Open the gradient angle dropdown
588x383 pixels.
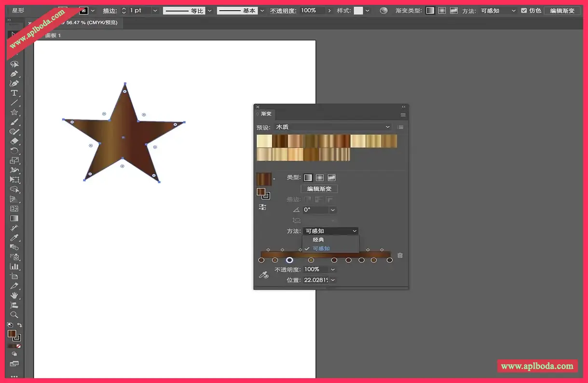click(332, 210)
